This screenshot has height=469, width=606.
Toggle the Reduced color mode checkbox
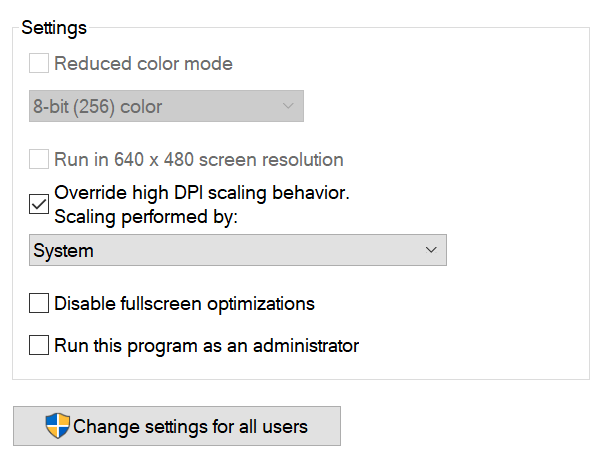click(x=39, y=64)
